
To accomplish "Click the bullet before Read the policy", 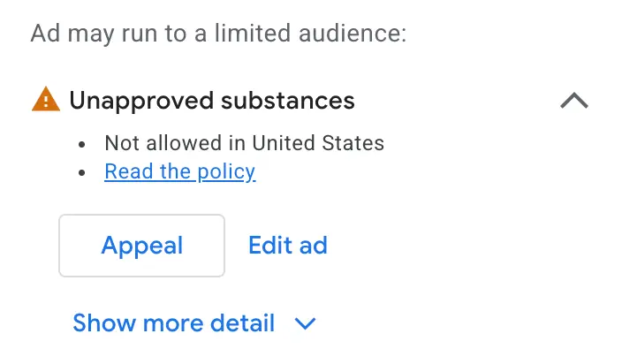I will [81, 172].
